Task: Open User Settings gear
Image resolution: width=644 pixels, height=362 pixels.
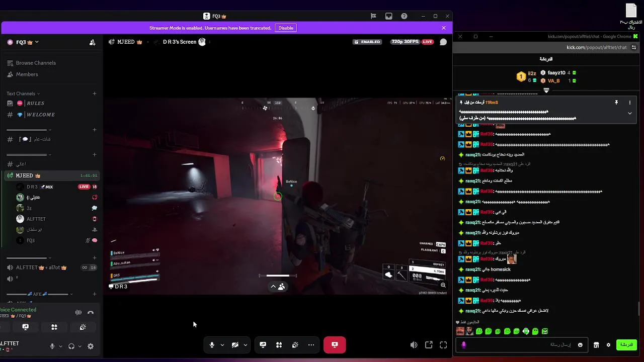Action: pos(91,346)
